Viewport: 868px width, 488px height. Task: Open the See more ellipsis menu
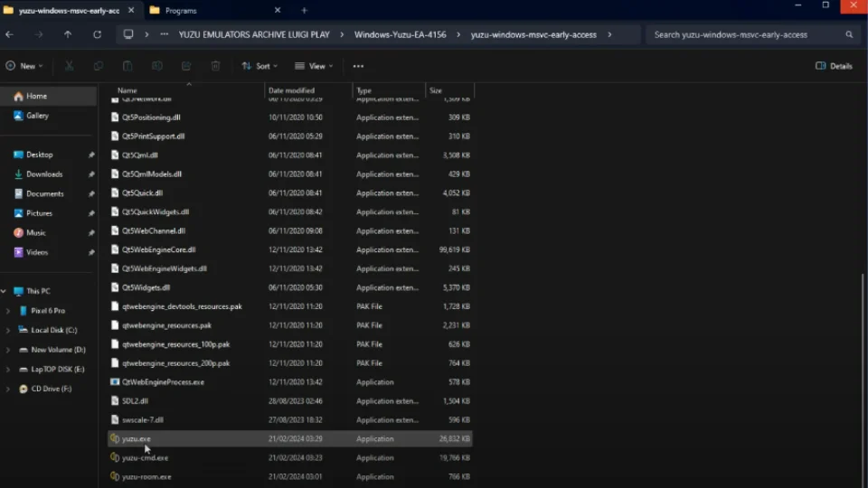358,66
